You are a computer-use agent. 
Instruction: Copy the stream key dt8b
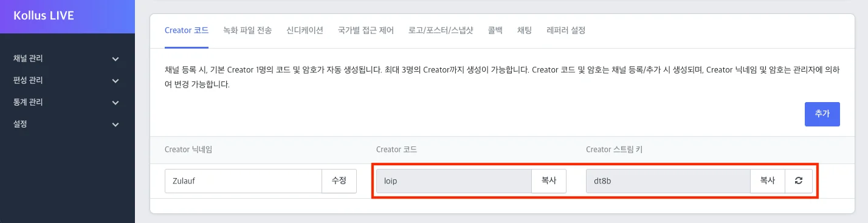[x=768, y=181]
